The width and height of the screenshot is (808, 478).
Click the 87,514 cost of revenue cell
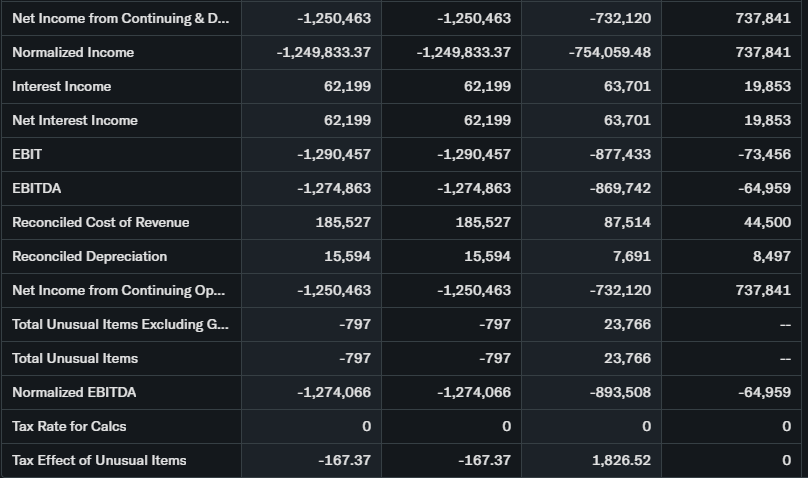(628, 222)
